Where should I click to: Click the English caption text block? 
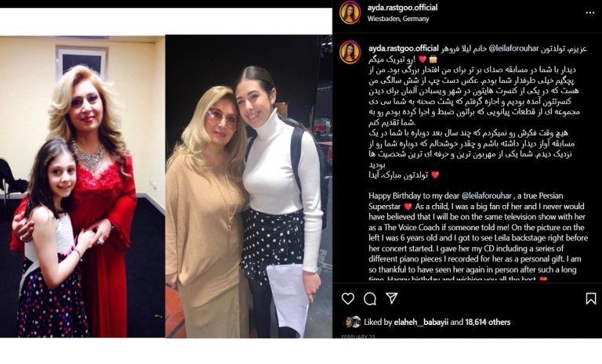[x=478, y=237]
